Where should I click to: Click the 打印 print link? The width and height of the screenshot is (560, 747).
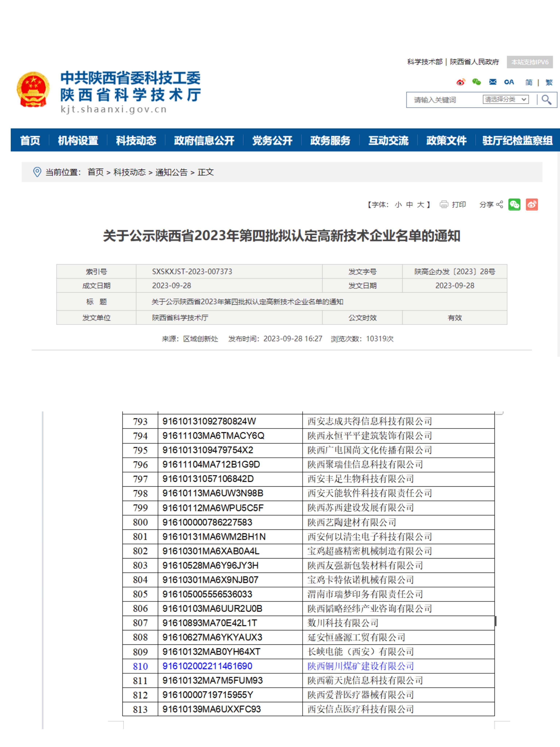click(x=459, y=204)
